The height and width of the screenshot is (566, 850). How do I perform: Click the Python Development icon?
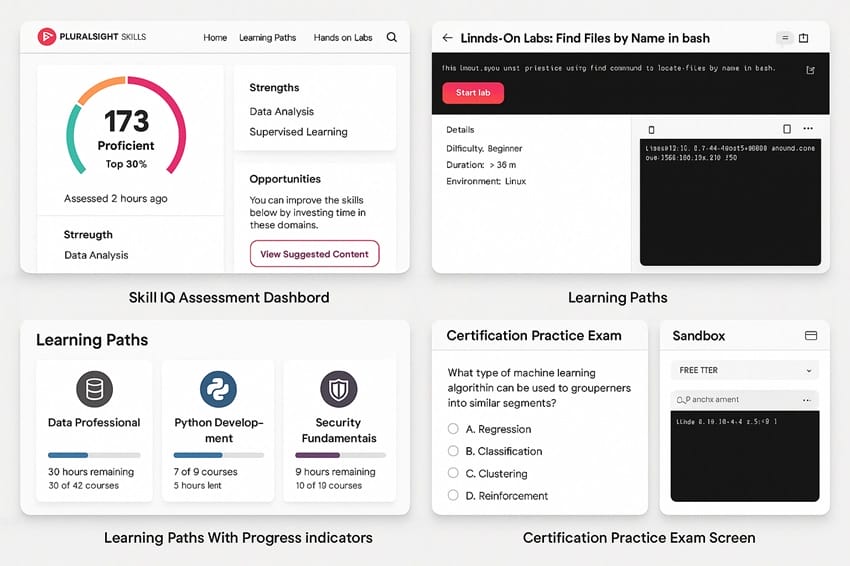point(218,389)
